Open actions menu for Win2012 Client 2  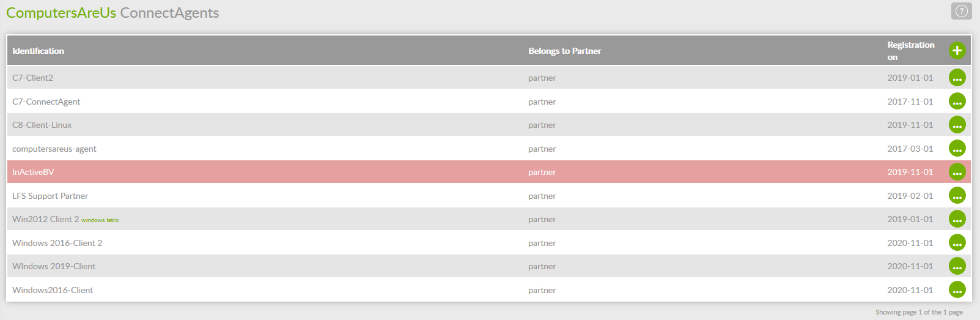tap(957, 219)
